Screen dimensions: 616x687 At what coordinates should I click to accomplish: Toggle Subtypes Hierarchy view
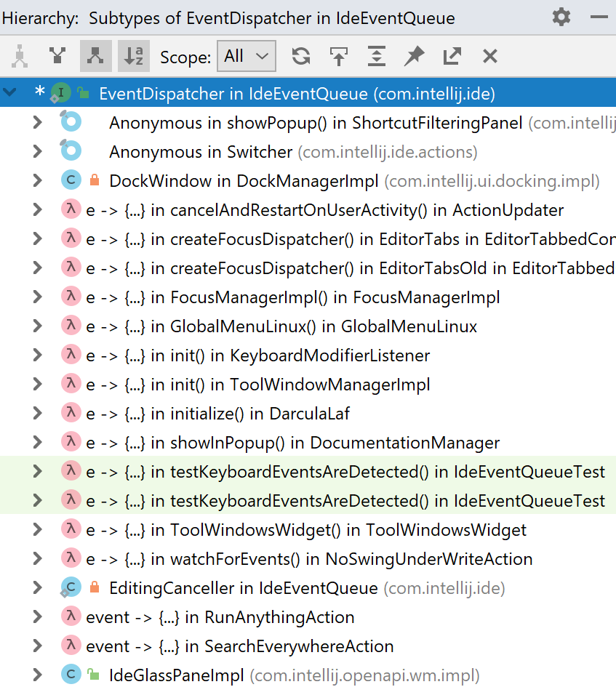(95, 56)
